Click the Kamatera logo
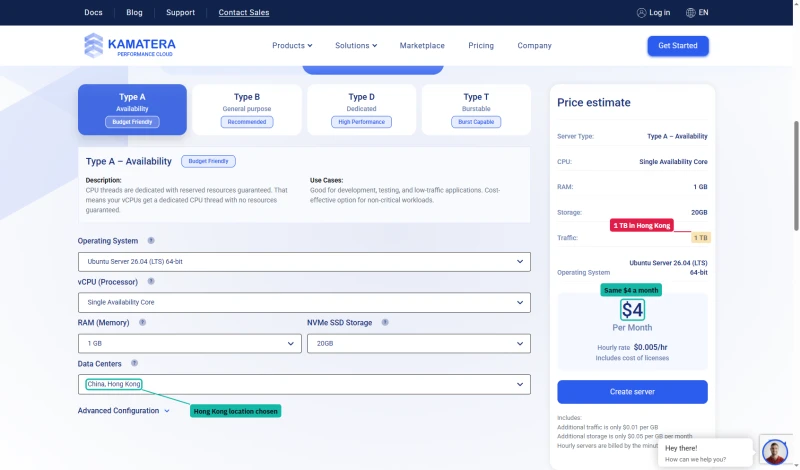Image resolution: width=800 pixels, height=470 pixels. (130, 45)
